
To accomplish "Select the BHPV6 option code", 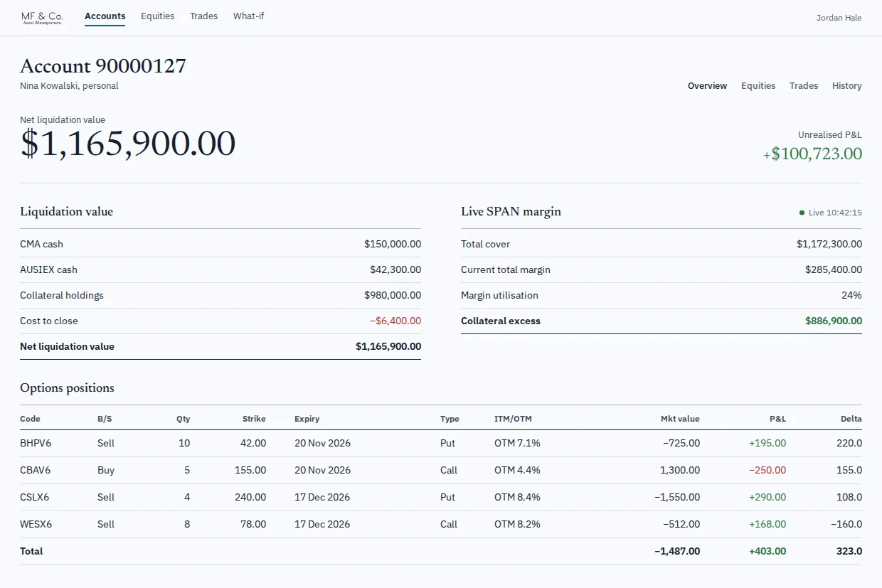I will (36, 443).
